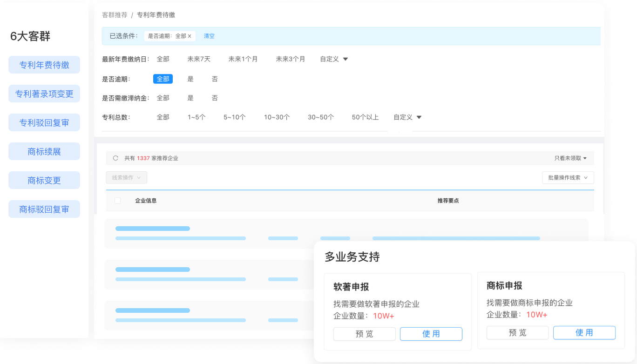Open 专利总数 自定义 dropdown
637x364 pixels.
[407, 117]
